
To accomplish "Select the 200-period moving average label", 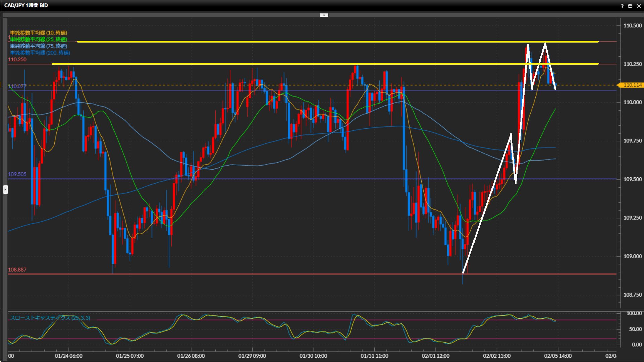I will pos(40,53).
